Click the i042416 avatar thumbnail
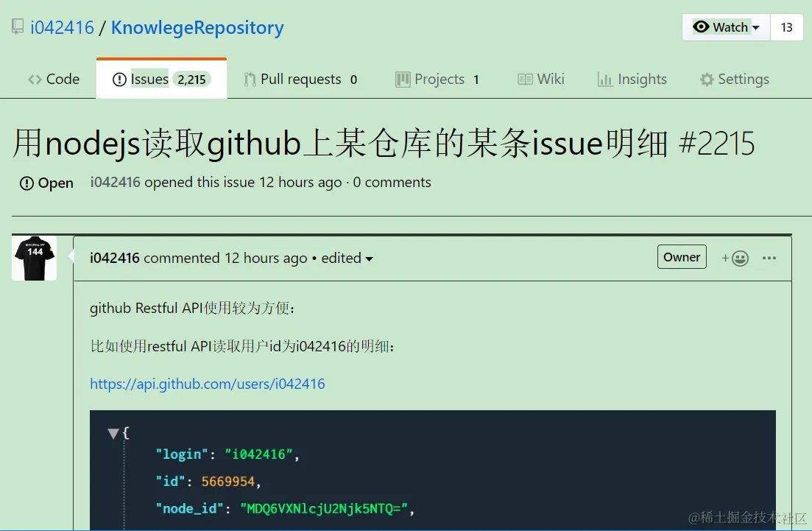 click(34, 258)
